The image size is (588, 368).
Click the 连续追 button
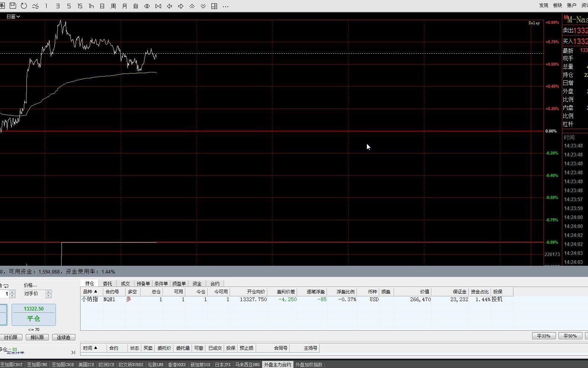pos(63,337)
